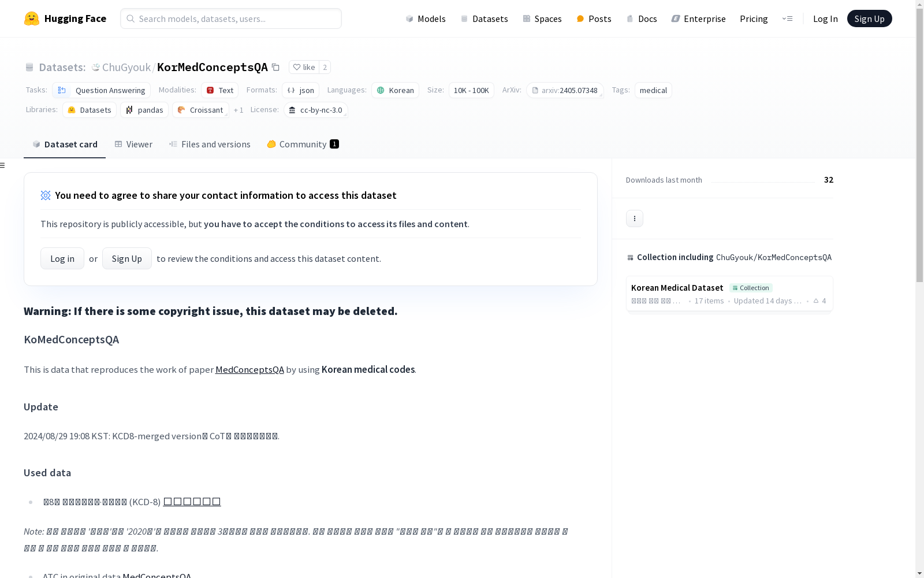Click Sign Up button in access notice
The height and width of the screenshot is (578, 924).
pyautogui.click(x=127, y=258)
